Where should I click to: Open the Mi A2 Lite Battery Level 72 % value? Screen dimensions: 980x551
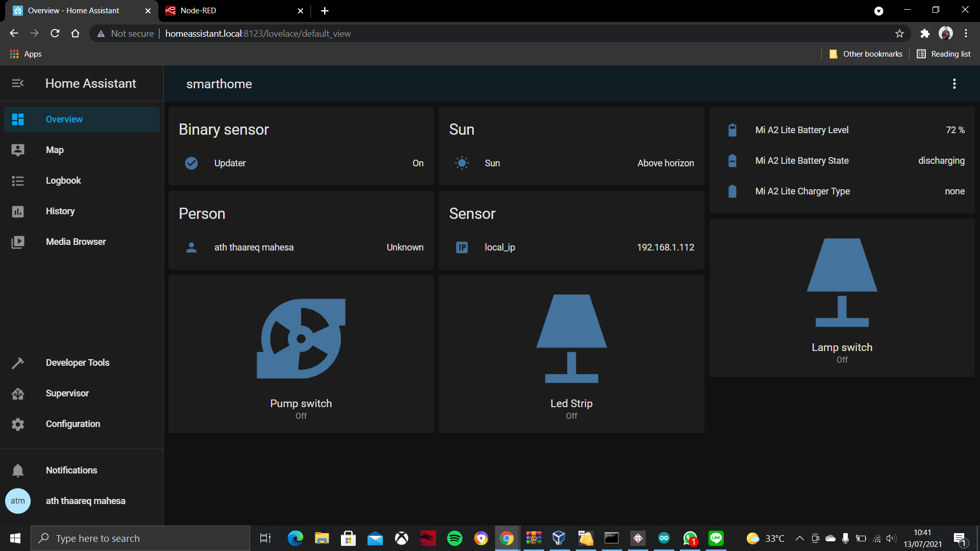955,130
